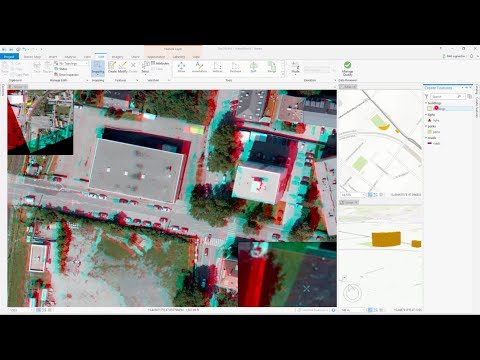The height and width of the screenshot is (360, 480).
Task: Click the buildings template color swatch
Action: pyautogui.click(x=430, y=109)
